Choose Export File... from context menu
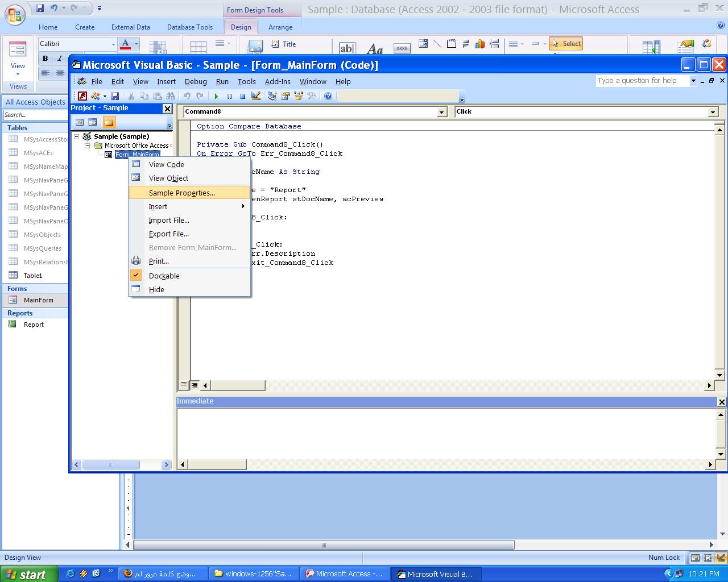 (x=190, y=234)
